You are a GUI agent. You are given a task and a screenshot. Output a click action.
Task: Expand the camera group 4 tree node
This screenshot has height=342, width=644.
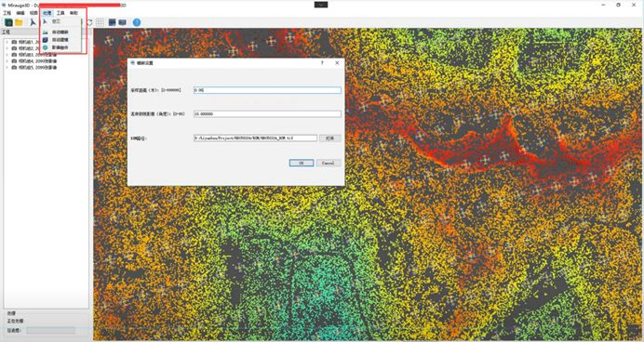pyautogui.click(x=7, y=61)
